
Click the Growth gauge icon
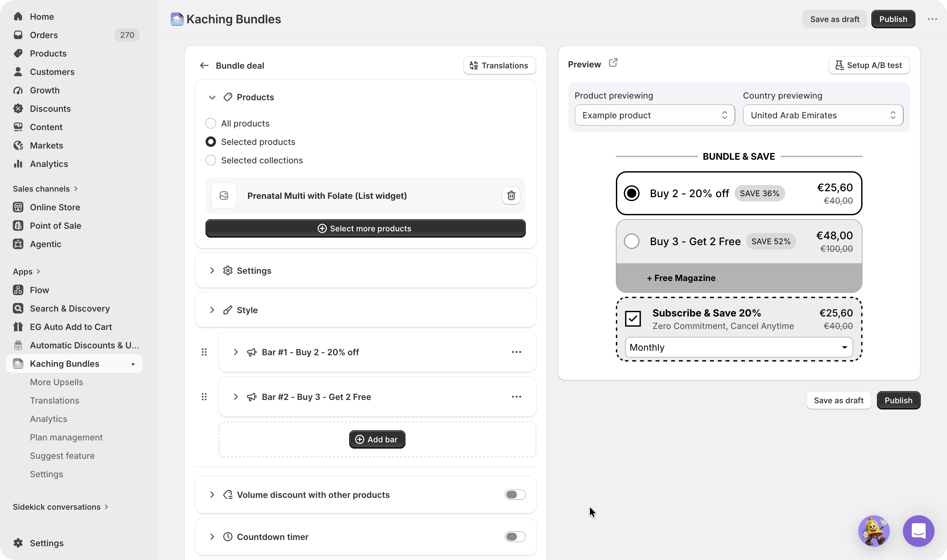[18, 90]
